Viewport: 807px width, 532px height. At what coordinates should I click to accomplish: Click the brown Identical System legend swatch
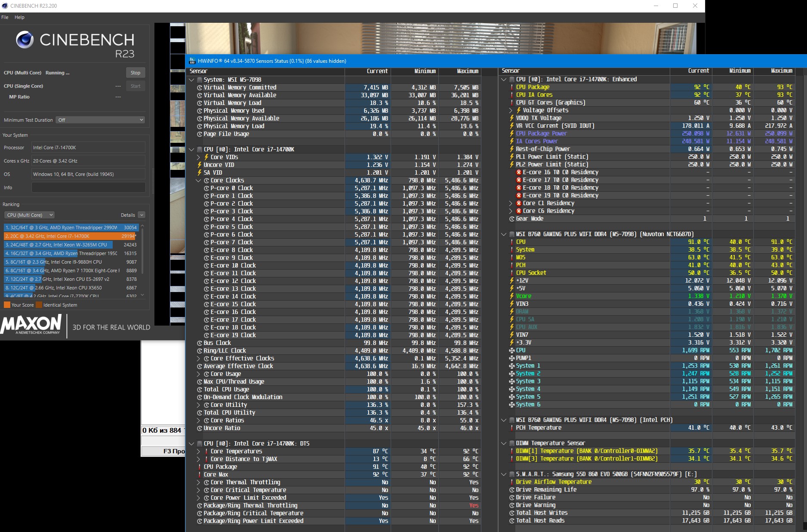(x=39, y=305)
